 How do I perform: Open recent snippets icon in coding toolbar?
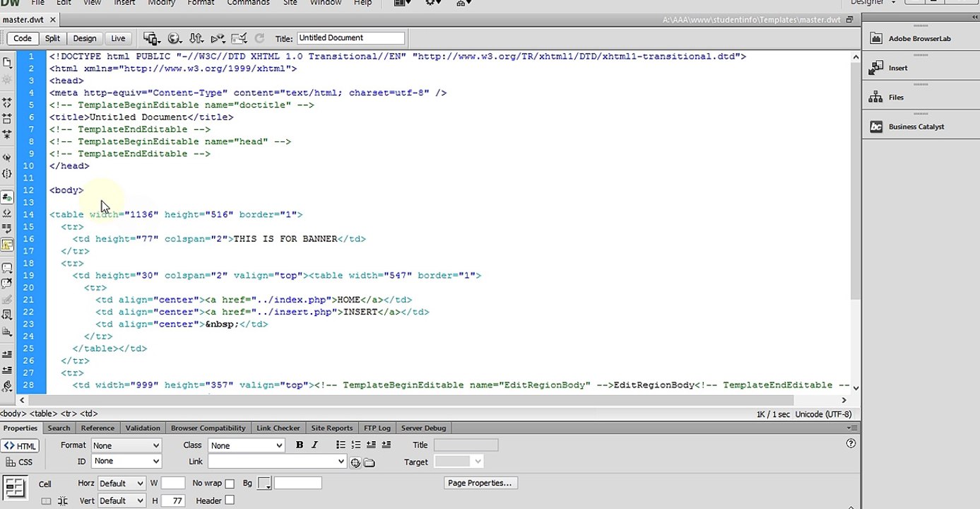[x=7, y=315]
